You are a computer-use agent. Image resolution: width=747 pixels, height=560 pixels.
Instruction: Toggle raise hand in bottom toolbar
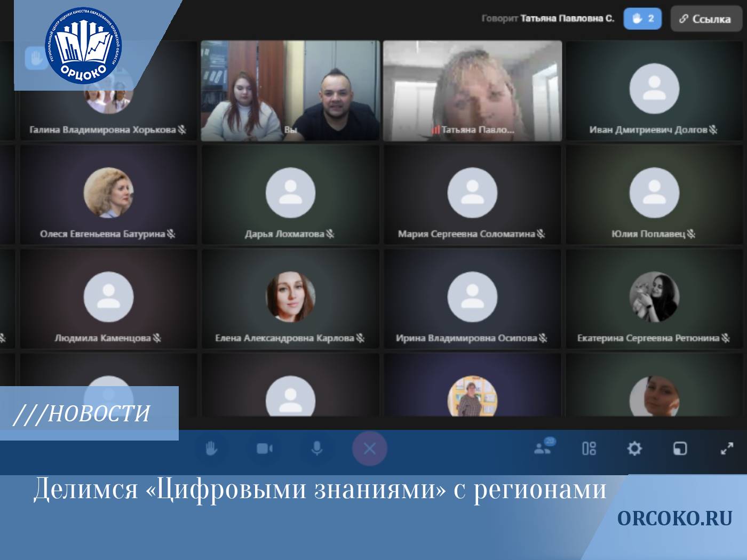pos(211,449)
